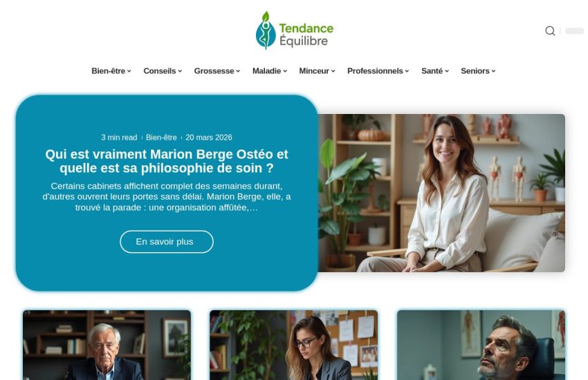Click the article excerpt about Marion Berge
This screenshot has height=380, width=588.
[167, 196]
